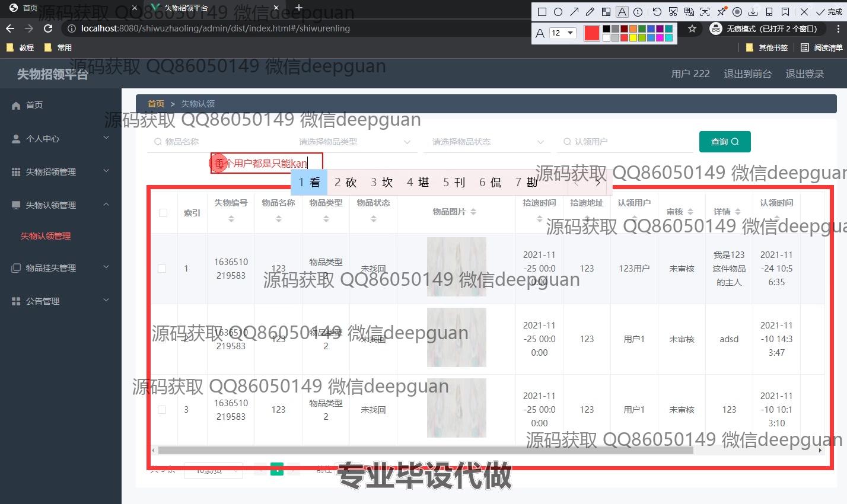Viewport: 847px width, 504px height.
Task: Collapse 失物认领管理 sidebar menu
Action: [x=60, y=205]
